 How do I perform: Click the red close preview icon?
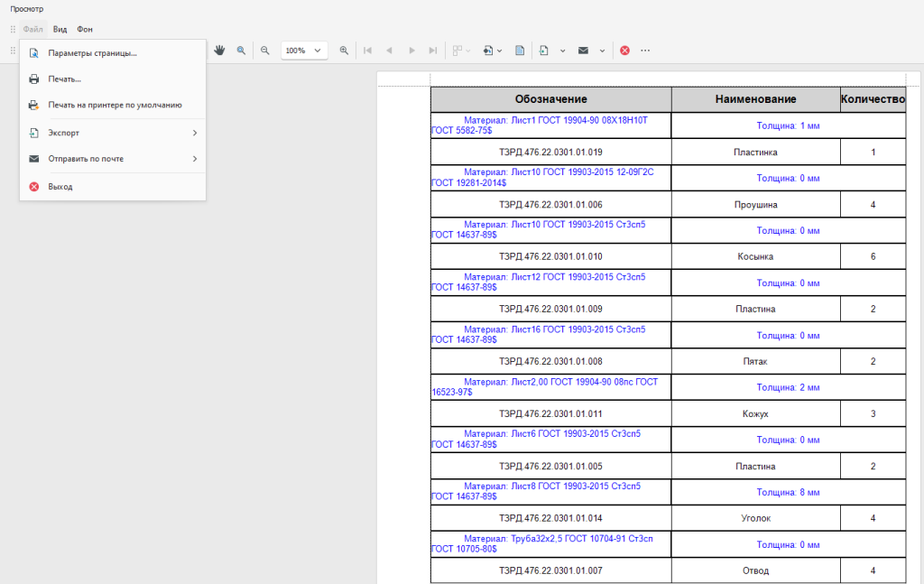click(624, 51)
